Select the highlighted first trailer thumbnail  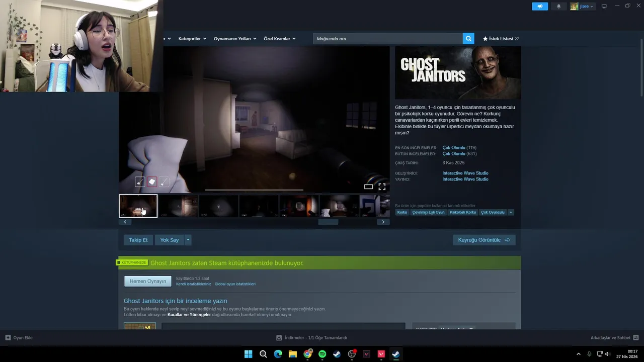pos(138,206)
